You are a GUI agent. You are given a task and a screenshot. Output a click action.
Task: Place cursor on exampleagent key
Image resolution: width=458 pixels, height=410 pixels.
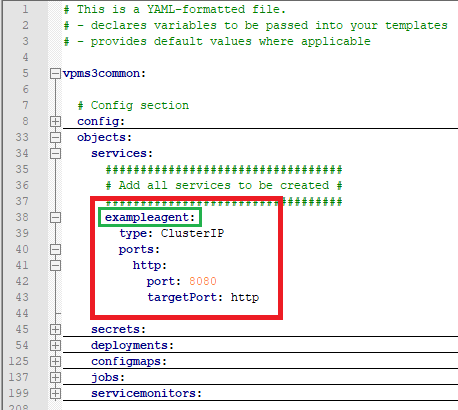tap(150, 217)
